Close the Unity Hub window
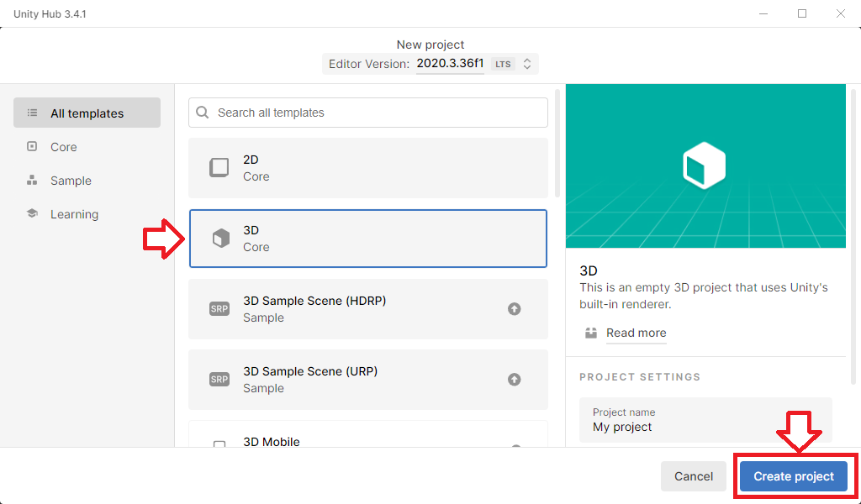This screenshot has height=504, width=861. point(840,13)
